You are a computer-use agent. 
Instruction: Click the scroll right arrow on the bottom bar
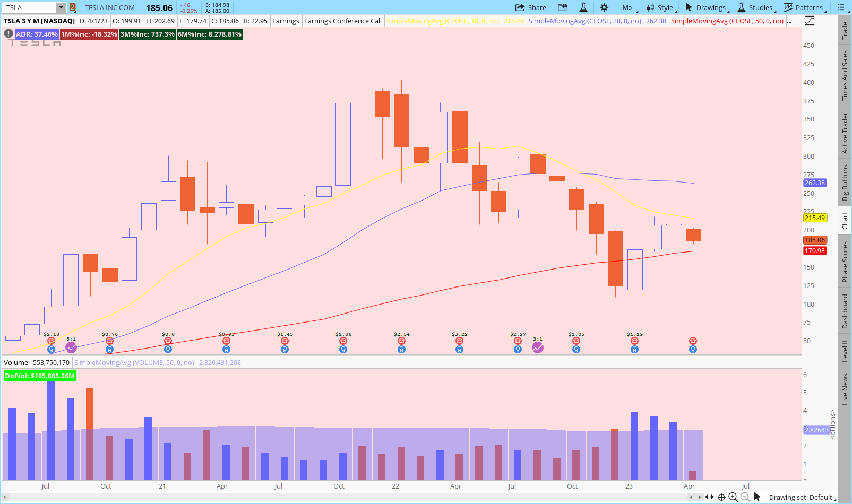click(x=699, y=497)
